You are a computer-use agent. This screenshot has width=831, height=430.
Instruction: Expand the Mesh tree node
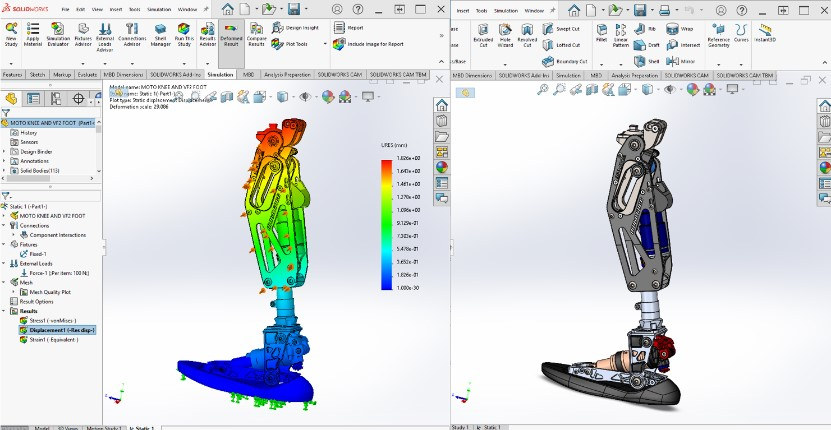pos(5,283)
